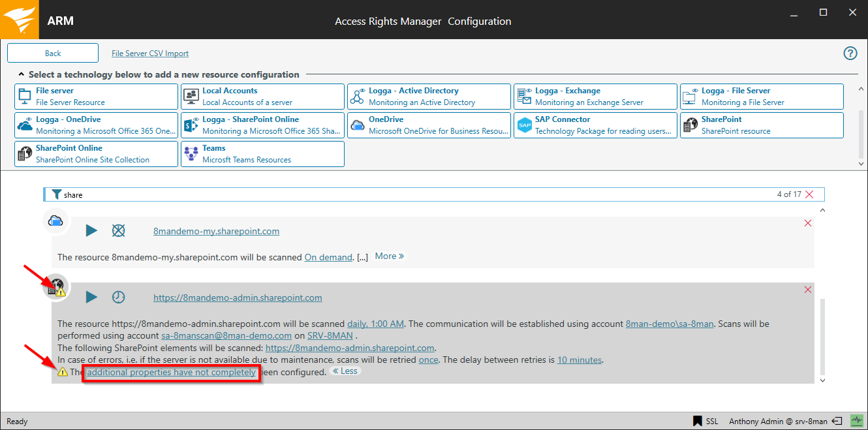Image resolution: width=868 pixels, height=430 pixels.
Task: Click the Back button
Action: point(53,54)
